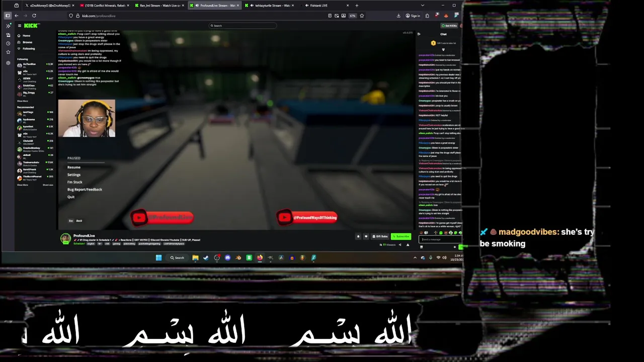Viewport: 644px width, 362px height.
Task: Go back with browser back arrow
Action: pos(16,16)
